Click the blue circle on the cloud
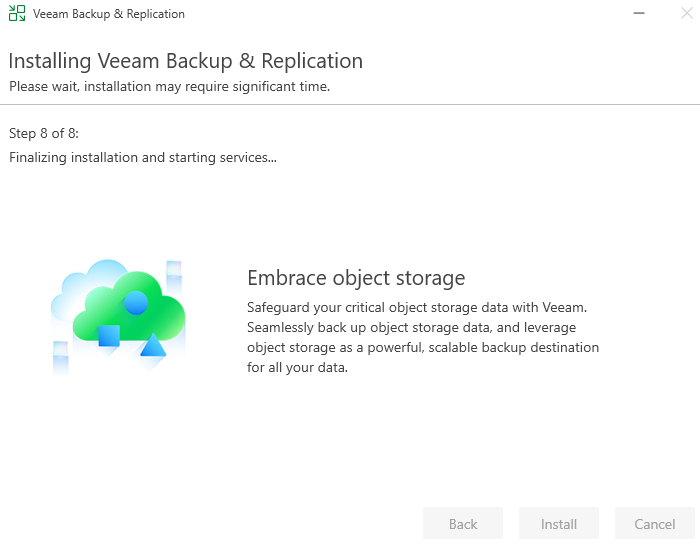The image size is (700, 548). [x=136, y=302]
